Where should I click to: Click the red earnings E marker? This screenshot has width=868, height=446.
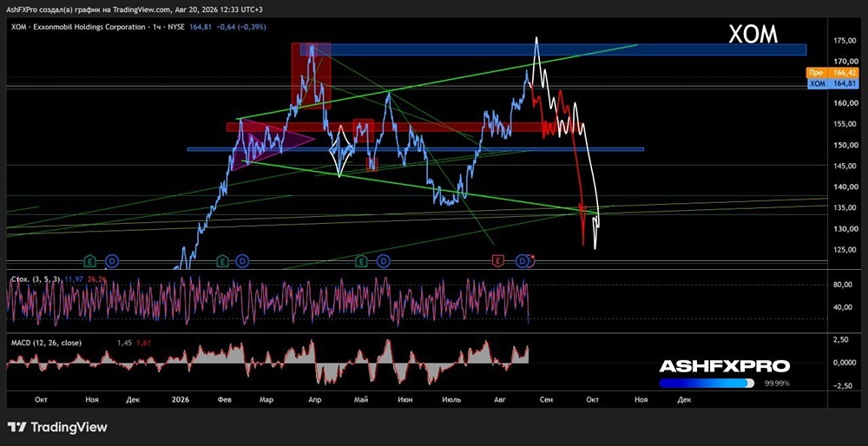(x=499, y=259)
